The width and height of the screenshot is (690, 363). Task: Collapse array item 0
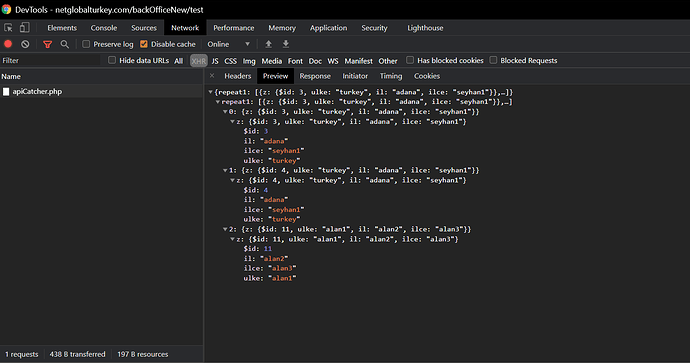click(x=225, y=112)
